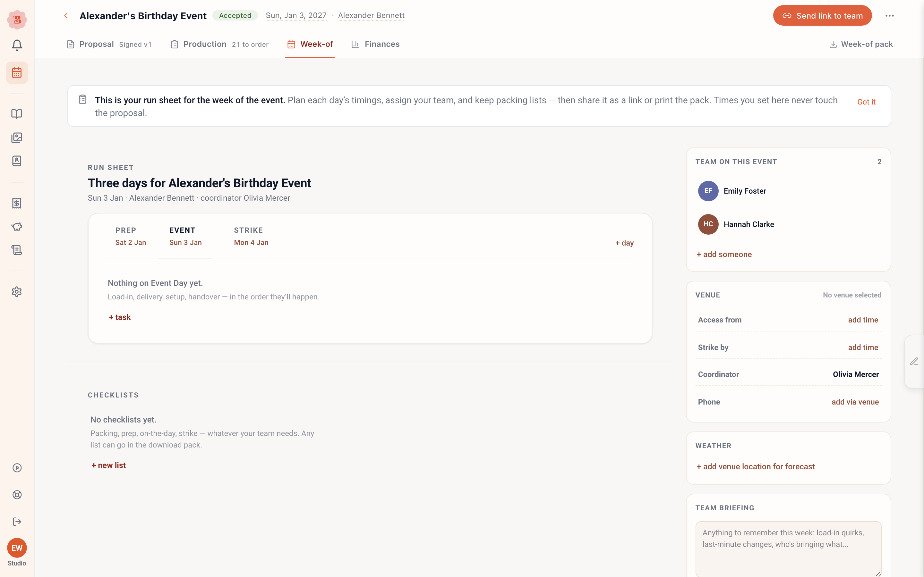Open the image gallery sidebar icon
The height and width of the screenshot is (577, 924).
(17, 138)
